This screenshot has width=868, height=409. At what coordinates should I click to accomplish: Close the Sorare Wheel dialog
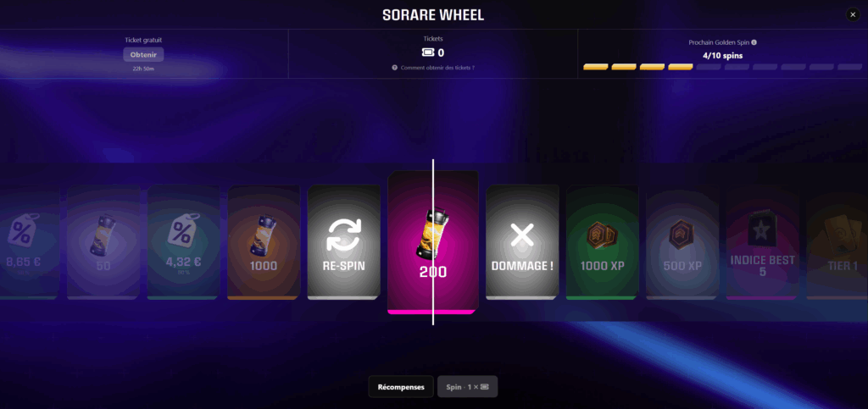853,15
